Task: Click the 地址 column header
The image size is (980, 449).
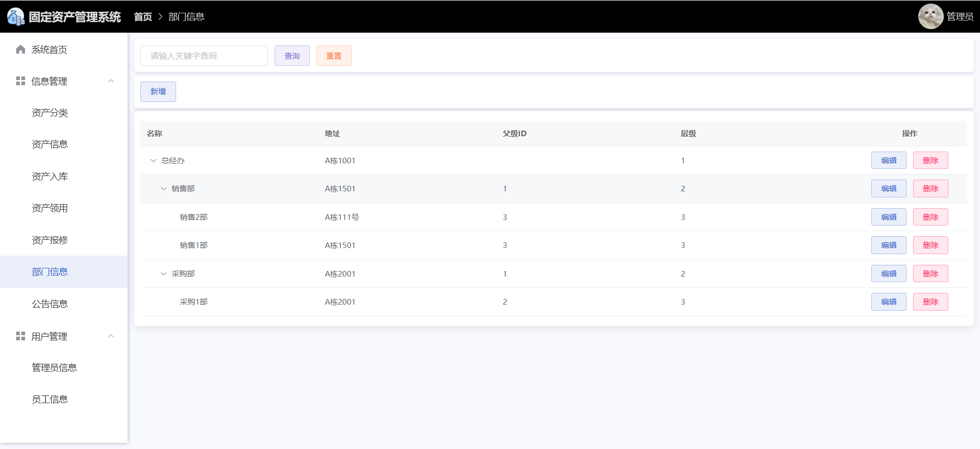Action: point(332,134)
